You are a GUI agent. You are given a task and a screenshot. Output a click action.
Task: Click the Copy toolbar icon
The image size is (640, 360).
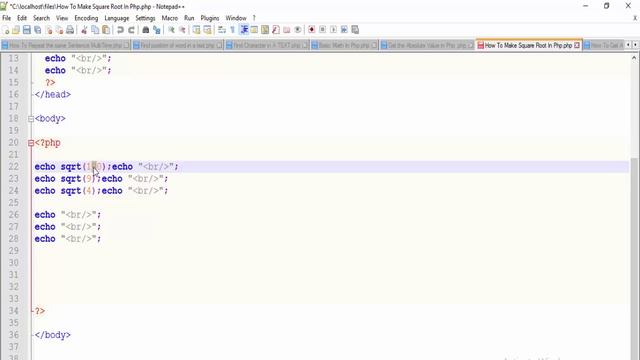tap(95, 30)
